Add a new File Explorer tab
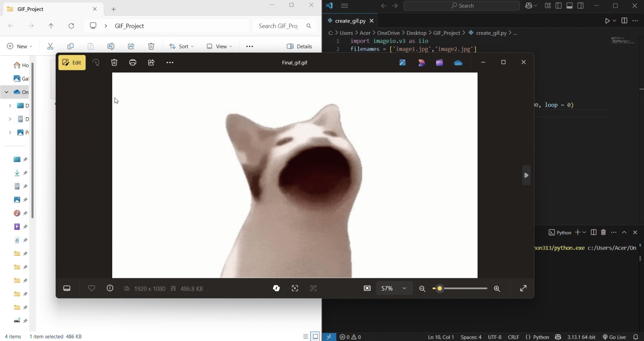The height and width of the screenshot is (341, 644). (113, 9)
